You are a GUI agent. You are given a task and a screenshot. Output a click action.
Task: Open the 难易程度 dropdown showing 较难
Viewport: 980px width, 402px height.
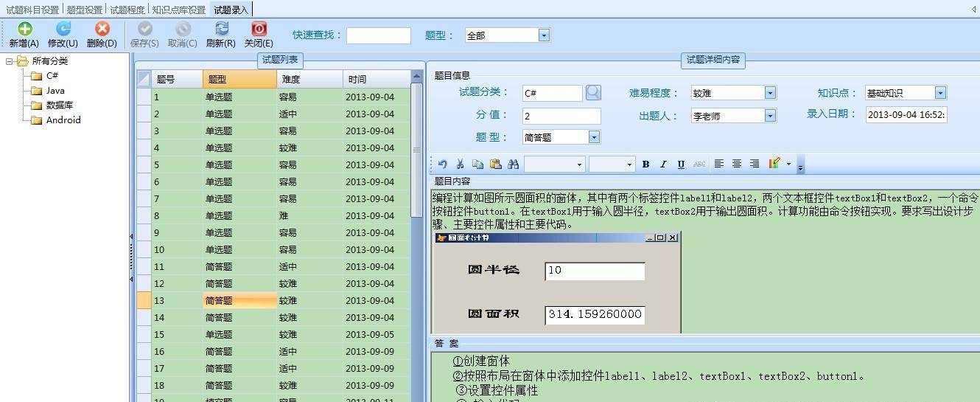(x=770, y=93)
